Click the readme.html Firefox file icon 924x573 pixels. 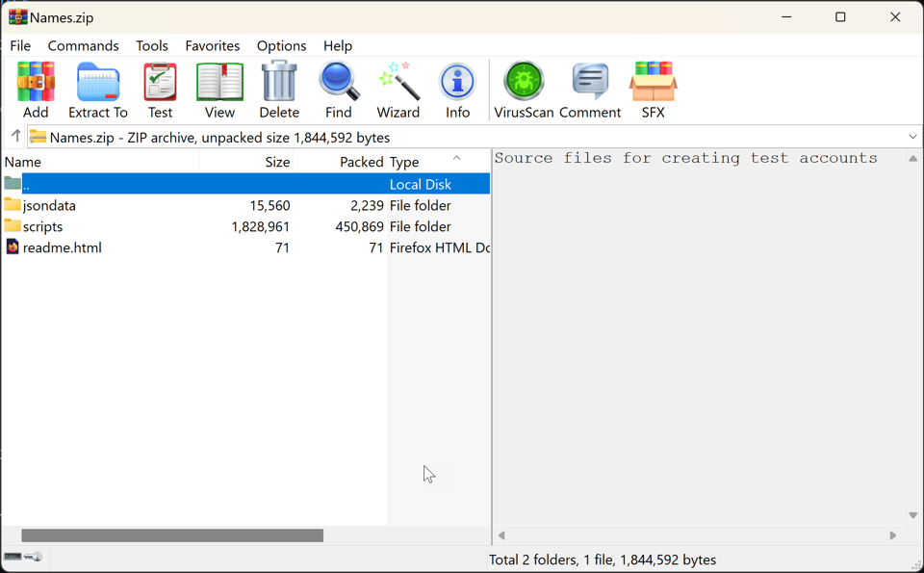click(13, 247)
